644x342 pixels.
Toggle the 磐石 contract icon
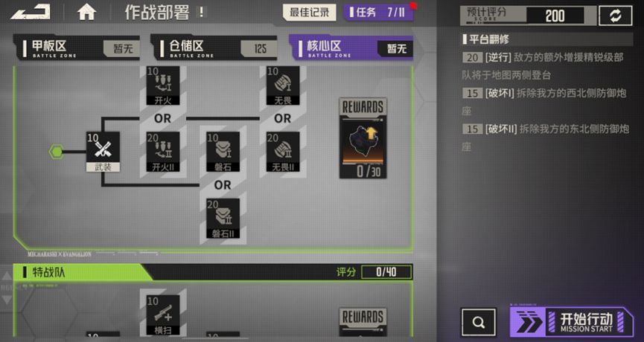[223, 152]
